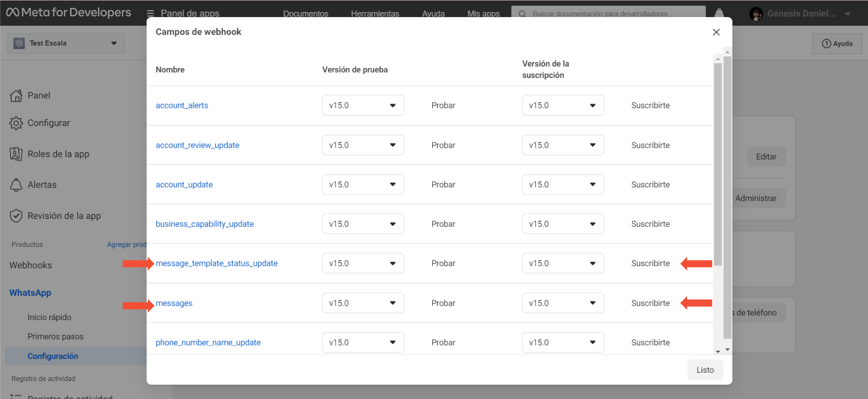Select the WhatsApp product in sidebar

[30, 293]
